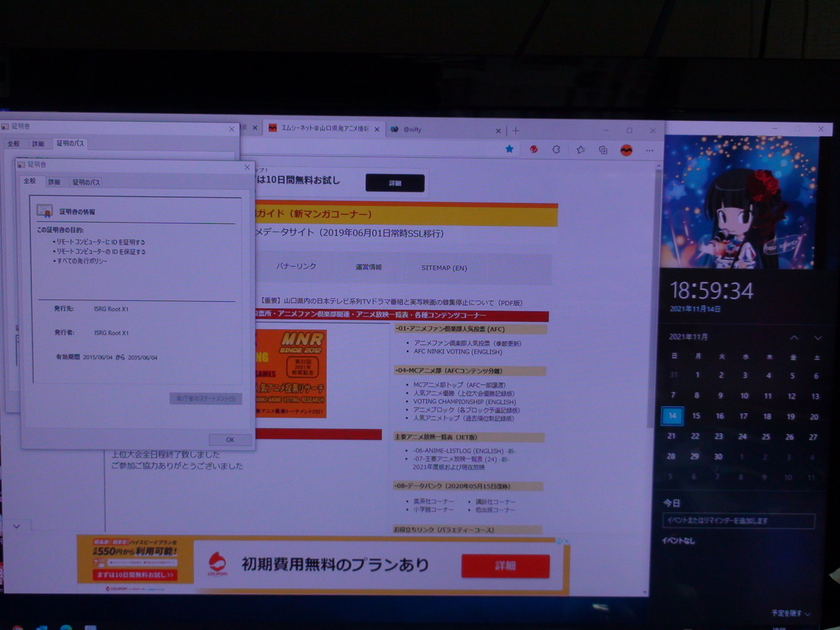This screenshot has width=840, height=630.
Task: Open the -06-ANIME-LISTLOG (ENGLISH) link
Action: point(463,451)
